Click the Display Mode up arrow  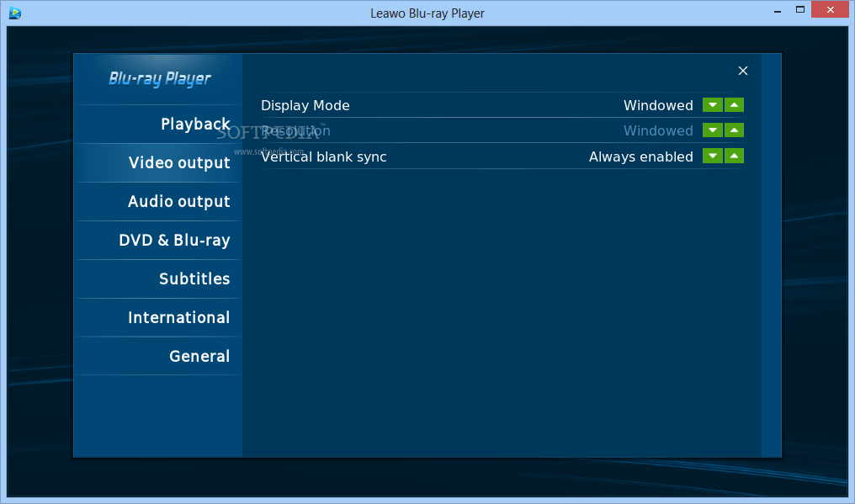734,104
